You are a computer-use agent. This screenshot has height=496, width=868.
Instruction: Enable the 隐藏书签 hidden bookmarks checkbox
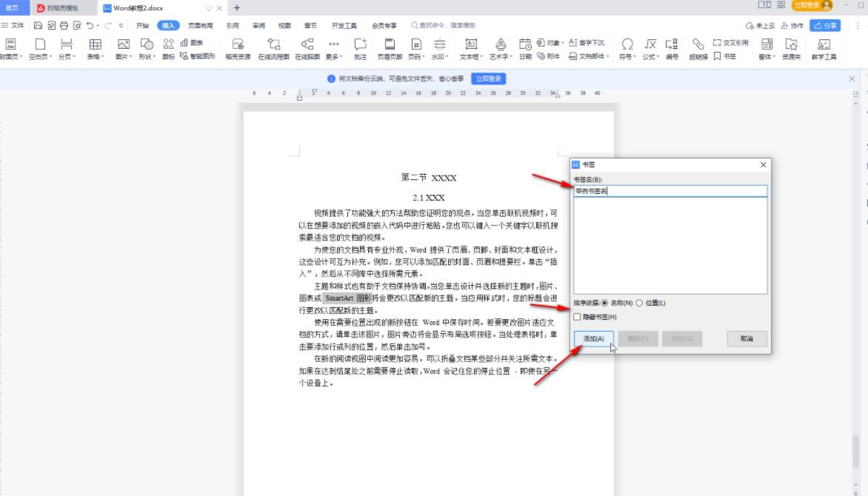(x=577, y=315)
